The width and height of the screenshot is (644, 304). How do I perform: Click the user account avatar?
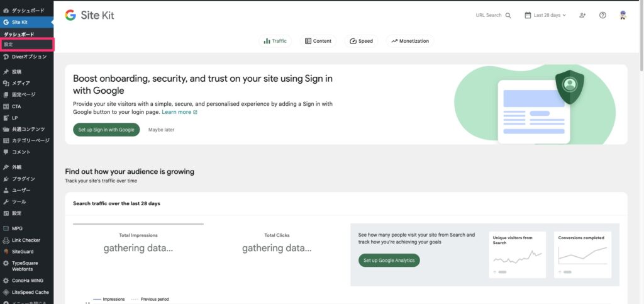623,15
